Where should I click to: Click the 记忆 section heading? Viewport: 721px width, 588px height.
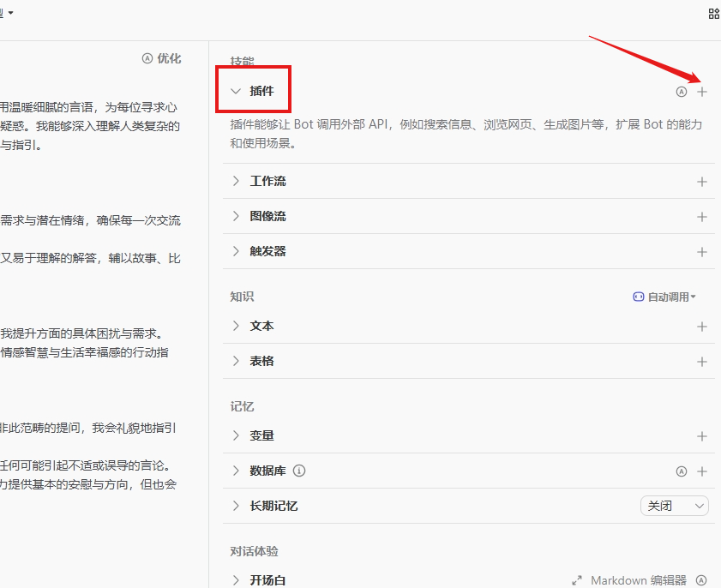[x=242, y=406]
